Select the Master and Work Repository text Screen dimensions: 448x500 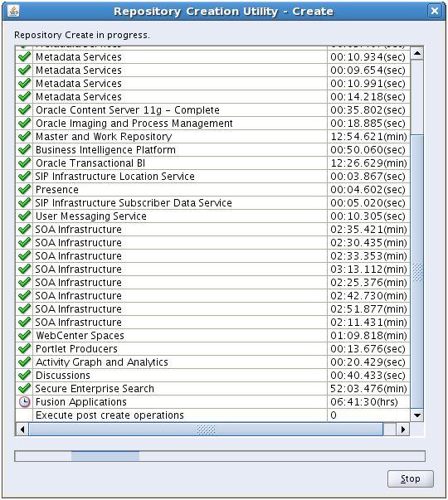click(104, 136)
